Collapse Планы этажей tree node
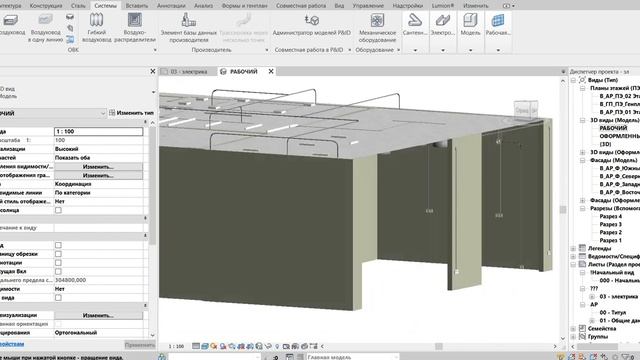Viewport: 640px width, 360px height. (x=583, y=88)
